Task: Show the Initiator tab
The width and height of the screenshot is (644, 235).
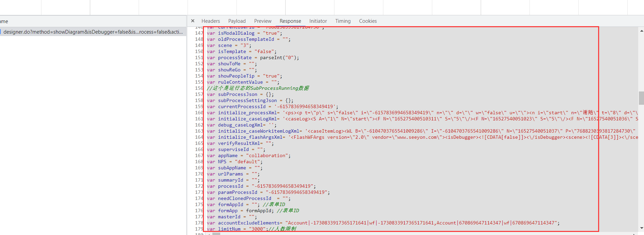Action: (318, 21)
